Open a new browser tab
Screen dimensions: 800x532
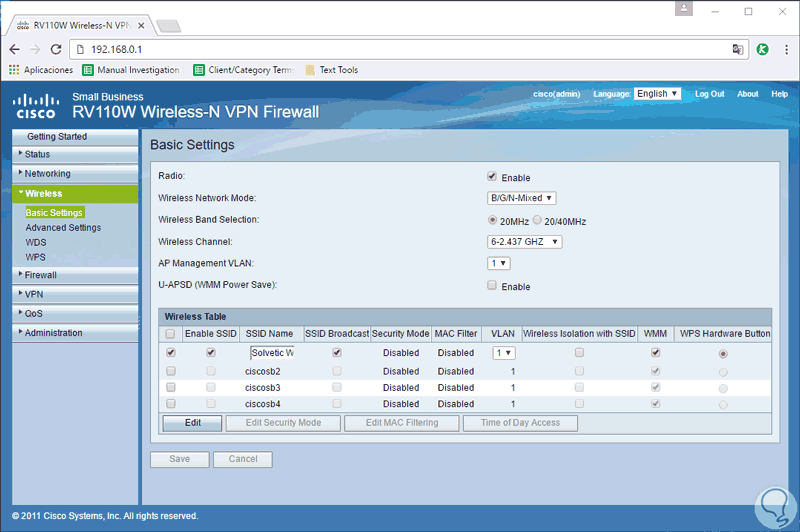pyautogui.click(x=168, y=26)
